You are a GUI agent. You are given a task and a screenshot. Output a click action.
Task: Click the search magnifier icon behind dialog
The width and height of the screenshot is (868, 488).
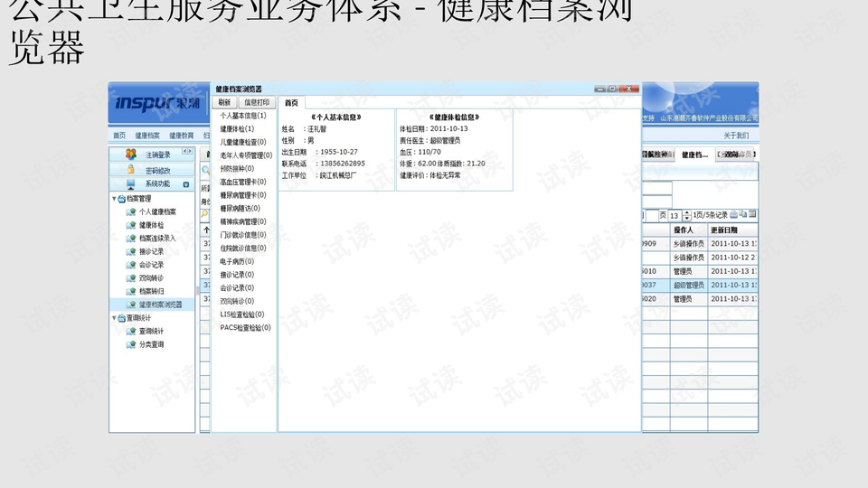[206, 170]
